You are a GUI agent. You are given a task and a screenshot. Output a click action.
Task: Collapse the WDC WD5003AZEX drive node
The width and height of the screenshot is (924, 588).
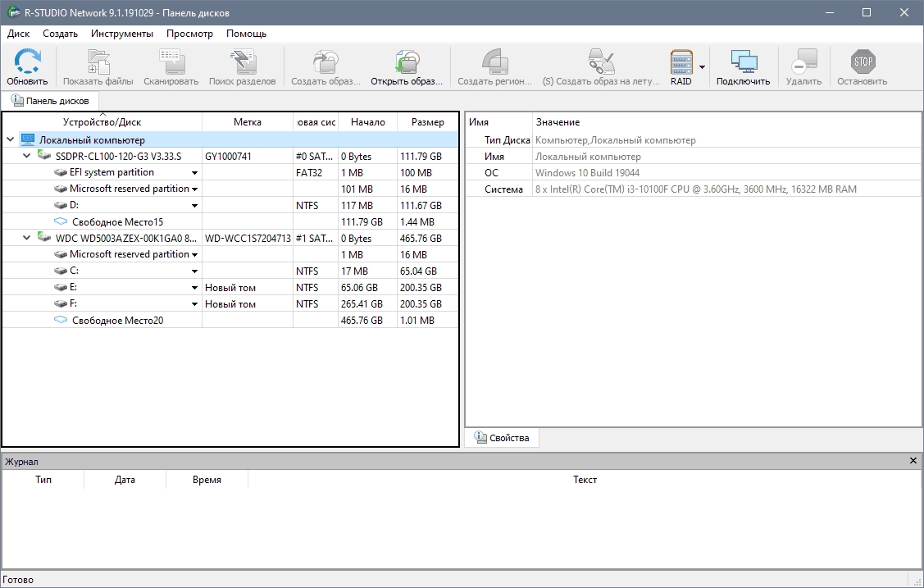coord(26,238)
